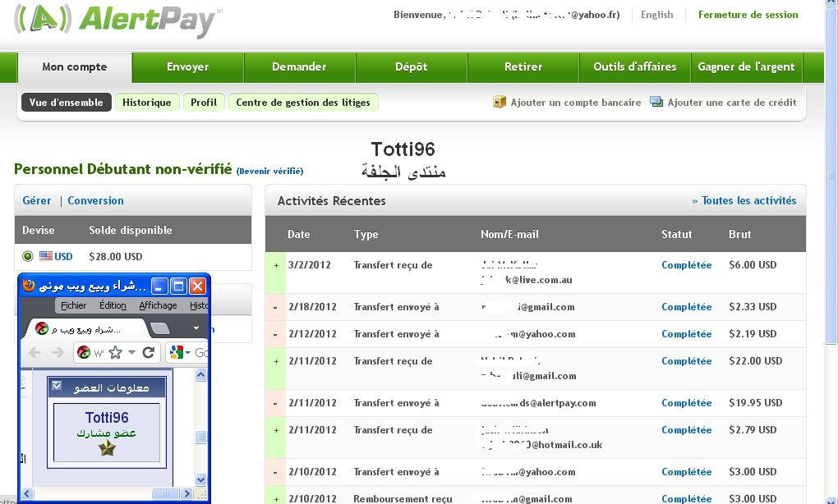Click Ajouter une carte de crédit link
Screen dimensions: 838x504
732,103
